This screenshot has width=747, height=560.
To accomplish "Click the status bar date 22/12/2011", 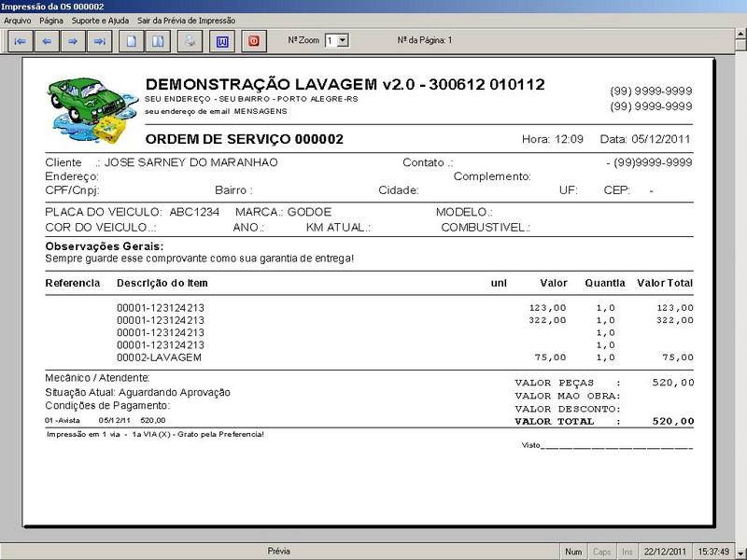I will click(x=665, y=552).
